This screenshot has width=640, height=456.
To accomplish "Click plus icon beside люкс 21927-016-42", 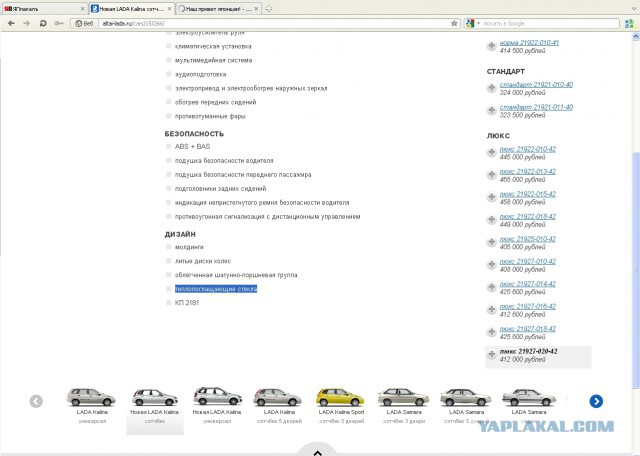I will coord(491,309).
